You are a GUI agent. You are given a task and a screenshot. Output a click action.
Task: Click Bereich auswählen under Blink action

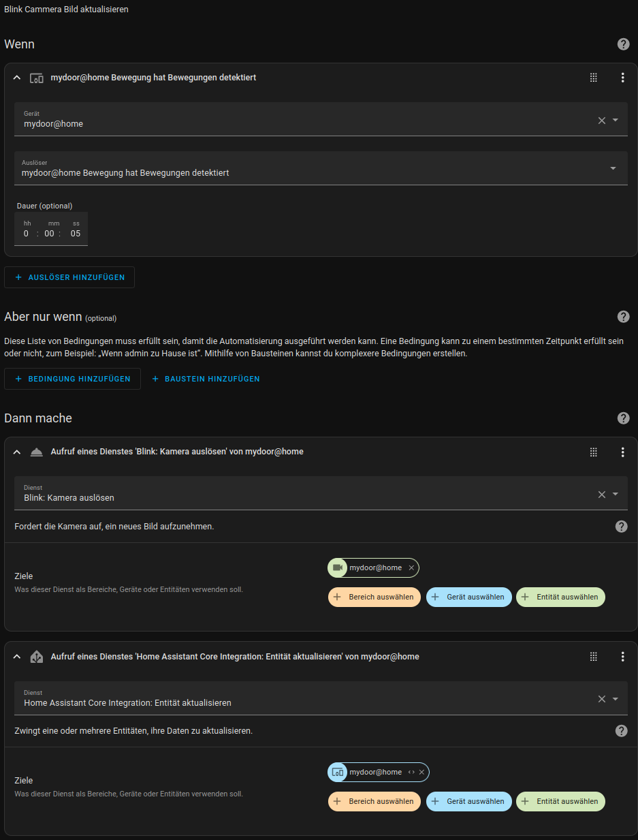pos(374,597)
